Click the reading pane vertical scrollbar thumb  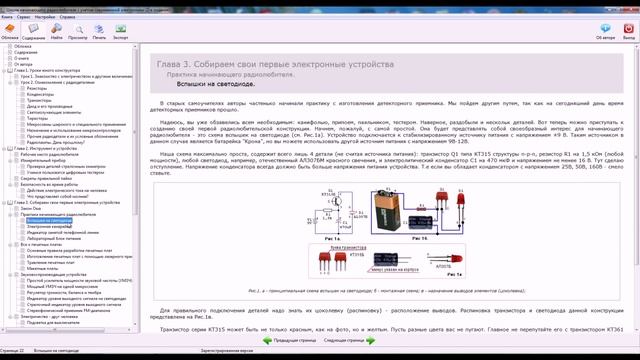637,157
